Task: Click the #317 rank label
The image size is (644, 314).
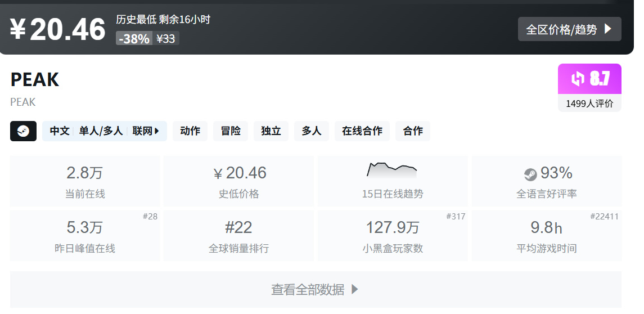Action: click(x=456, y=217)
